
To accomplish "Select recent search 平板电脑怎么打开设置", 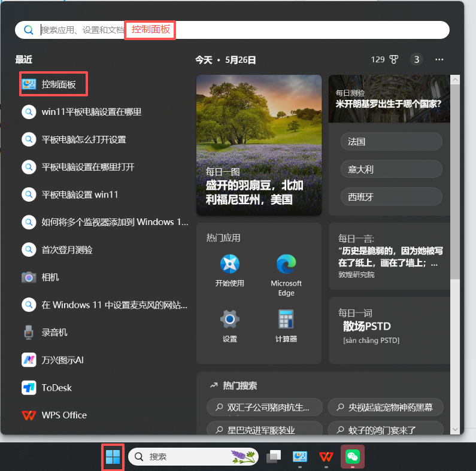I will [x=74, y=139].
